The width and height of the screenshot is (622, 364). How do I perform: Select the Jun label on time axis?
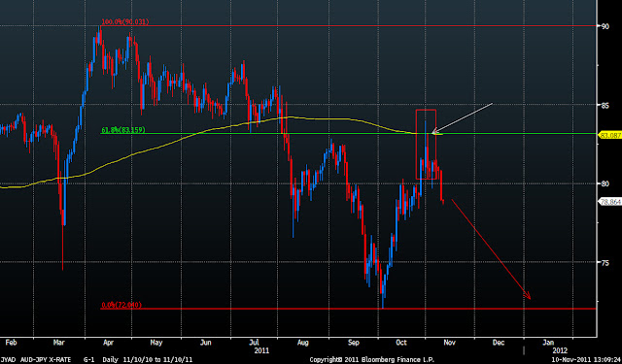[x=206, y=342]
